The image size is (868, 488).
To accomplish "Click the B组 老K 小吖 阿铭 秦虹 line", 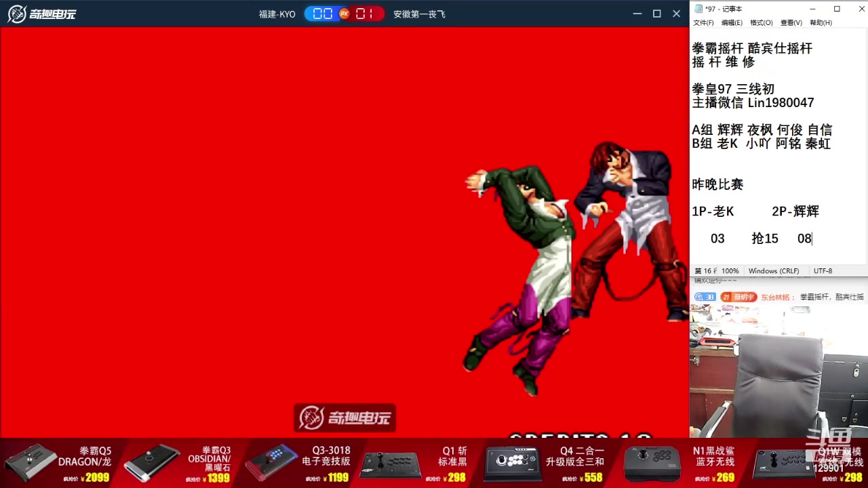I will [761, 143].
